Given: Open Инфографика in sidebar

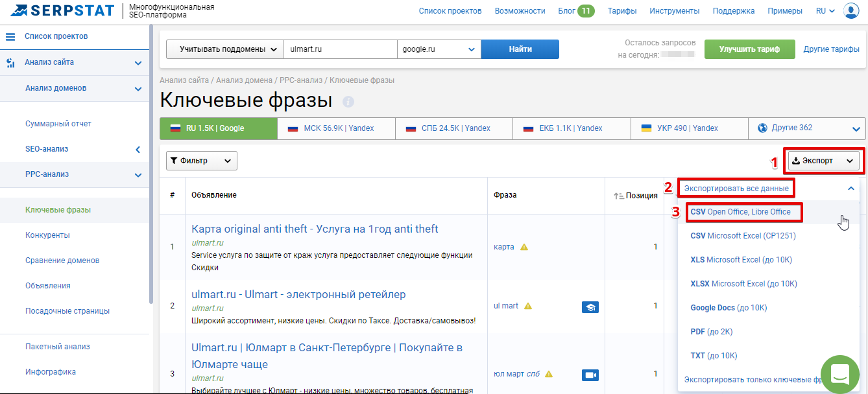Looking at the screenshot, I should tap(51, 372).
